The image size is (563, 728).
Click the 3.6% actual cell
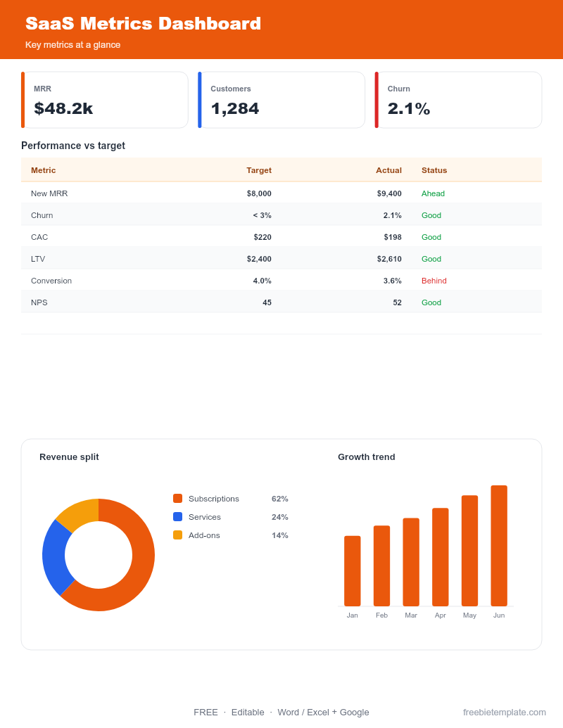point(393,281)
